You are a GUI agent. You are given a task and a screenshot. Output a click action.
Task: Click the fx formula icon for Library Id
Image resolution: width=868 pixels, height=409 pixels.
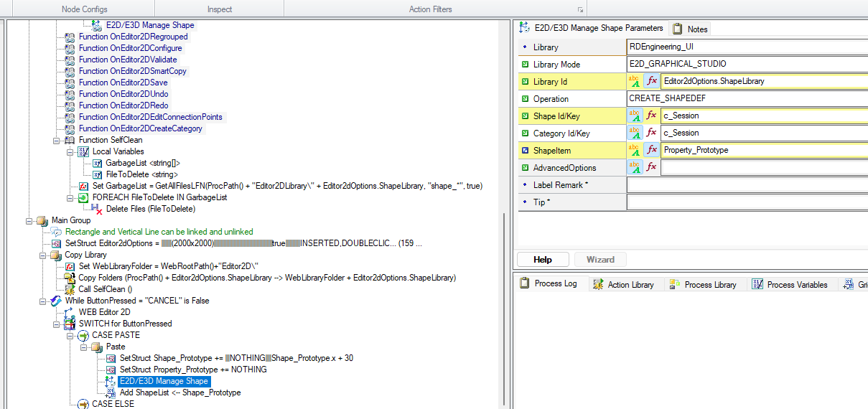coord(652,81)
